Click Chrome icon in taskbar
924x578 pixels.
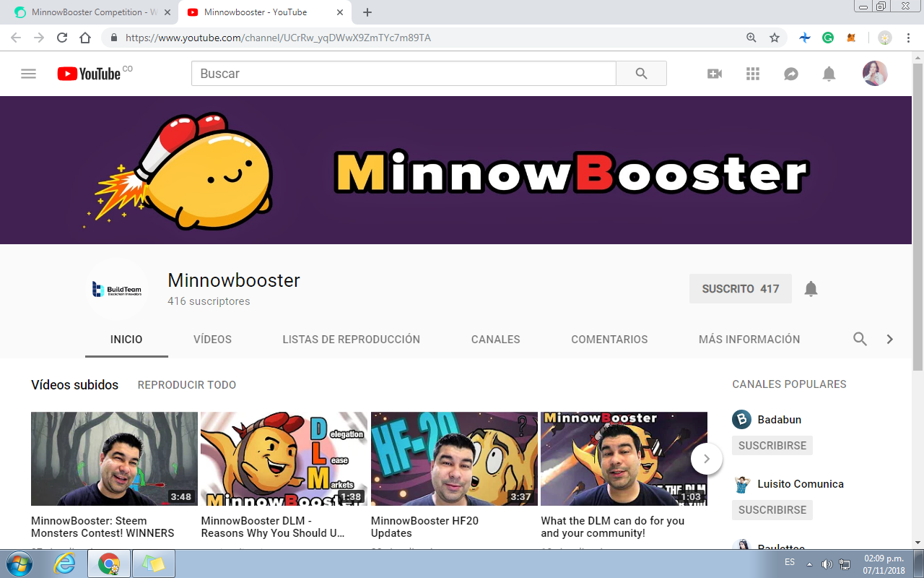pos(109,564)
